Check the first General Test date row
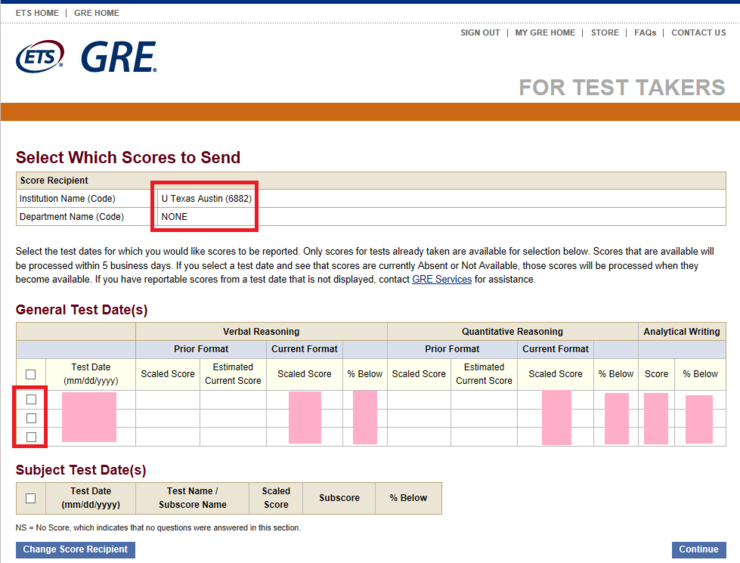Viewport: 740px width, 563px height. 31,399
